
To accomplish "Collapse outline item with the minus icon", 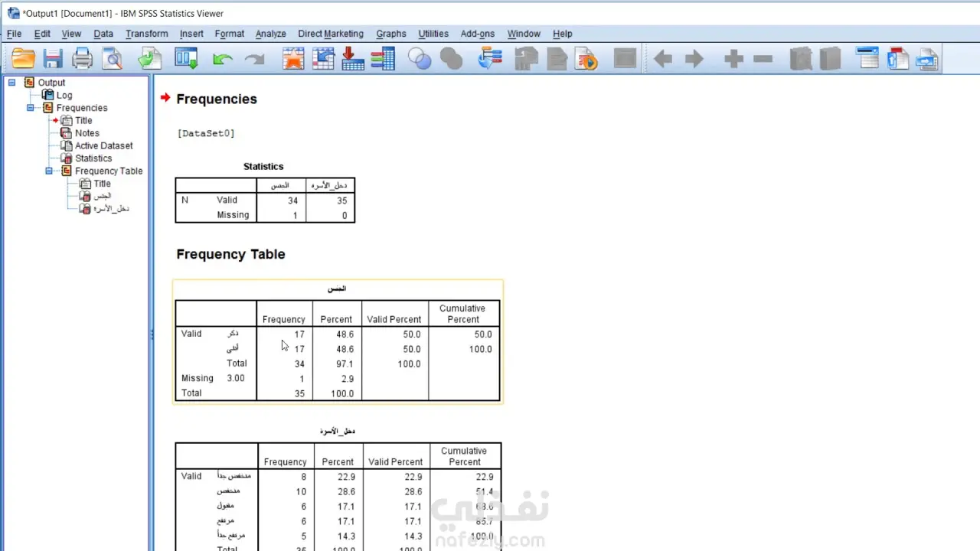I will pyautogui.click(x=763, y=59).
